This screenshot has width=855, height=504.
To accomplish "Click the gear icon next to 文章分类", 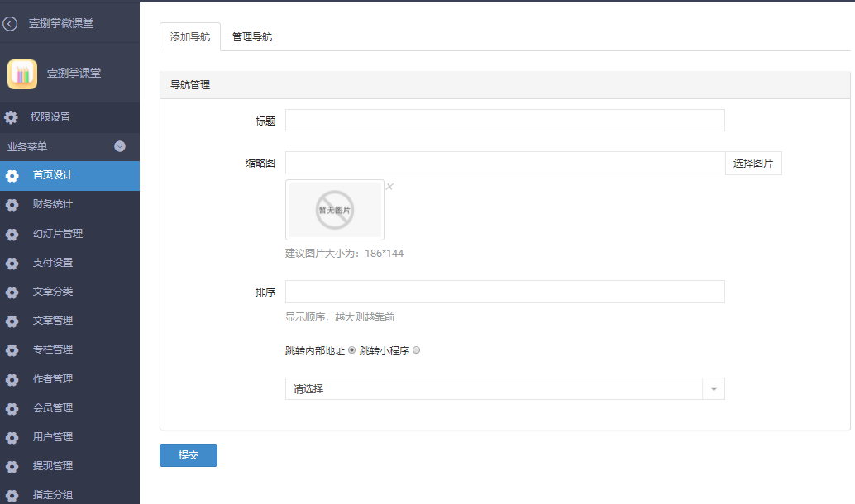I will click(12, 292).
